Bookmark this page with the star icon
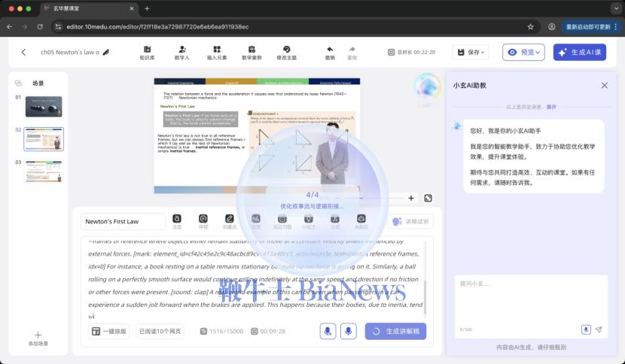Screen dimensions: 625x364 [530, 26]
